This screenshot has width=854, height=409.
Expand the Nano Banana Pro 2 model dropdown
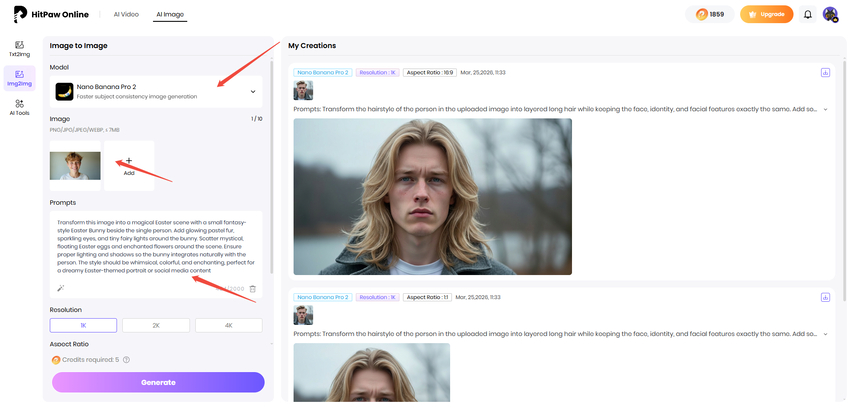pyautogui.click(x=253, y=92)
